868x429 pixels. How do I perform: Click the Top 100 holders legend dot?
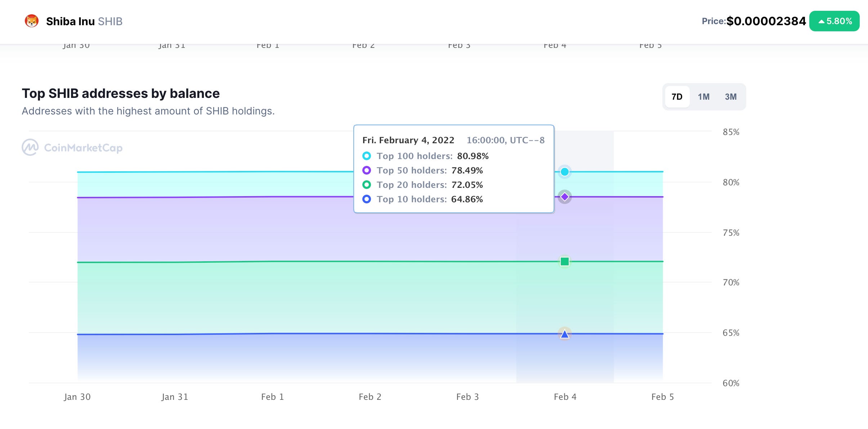coord(366,156)
